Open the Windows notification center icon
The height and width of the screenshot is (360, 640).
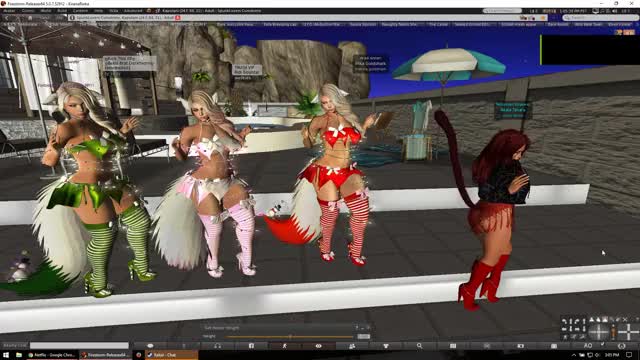point(629,355)
